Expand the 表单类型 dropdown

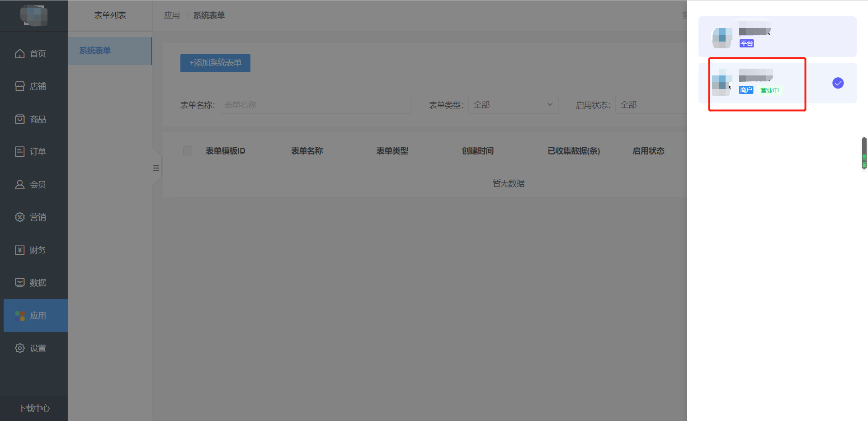[x=513, y=105]
